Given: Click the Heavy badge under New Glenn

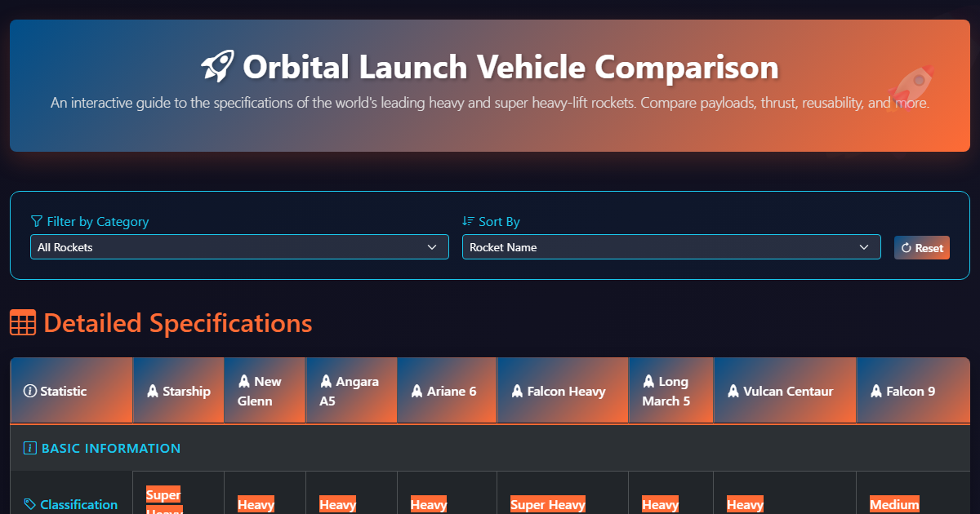Looking at the screenshot, I should click(256, 504).
